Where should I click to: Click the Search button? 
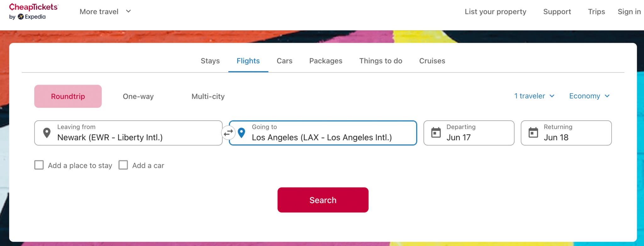[323, 200]
